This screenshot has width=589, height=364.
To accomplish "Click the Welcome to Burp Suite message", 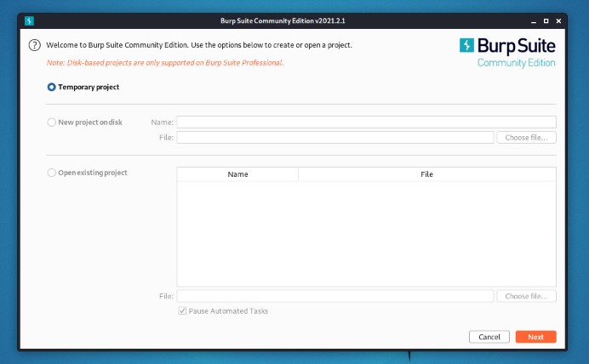I will [199, 45].
